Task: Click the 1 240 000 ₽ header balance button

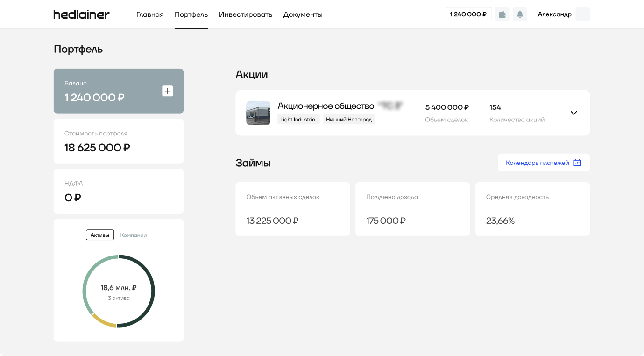Action: coord(468,14)
